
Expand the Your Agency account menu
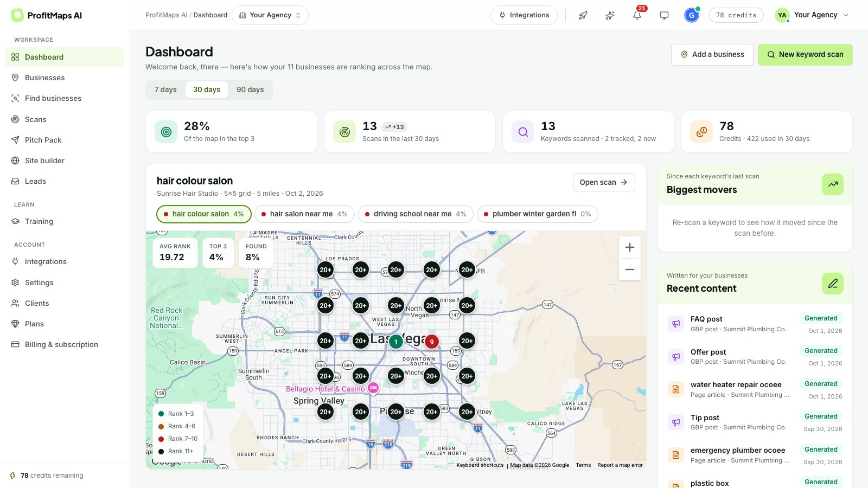pos(812,15)
